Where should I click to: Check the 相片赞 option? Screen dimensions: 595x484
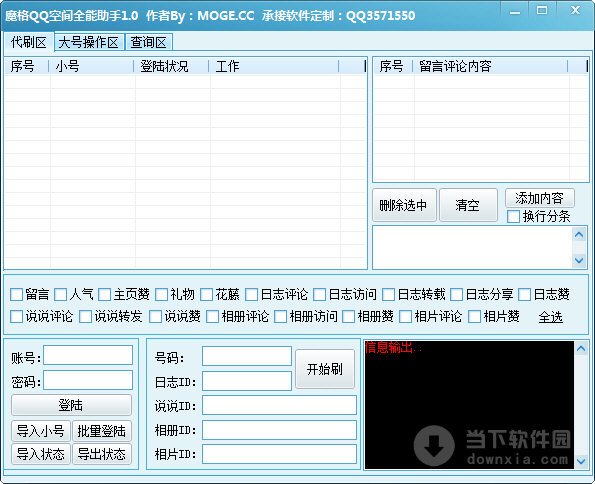[475, 317]
